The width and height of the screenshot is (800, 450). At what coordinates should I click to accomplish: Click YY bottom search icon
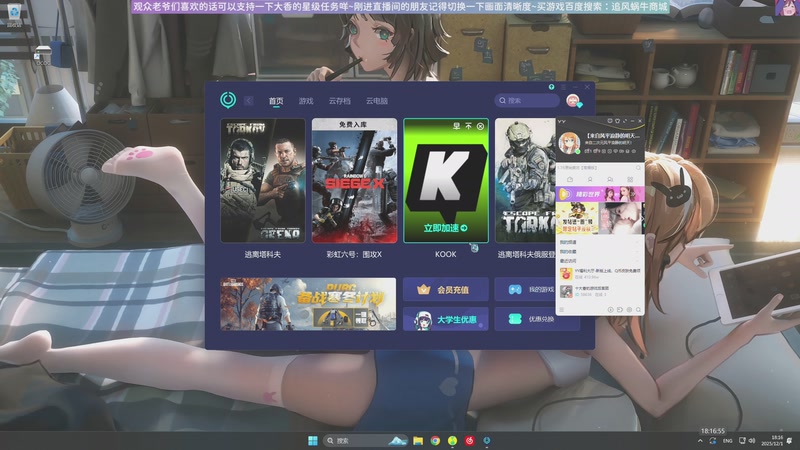coord(638,310)
